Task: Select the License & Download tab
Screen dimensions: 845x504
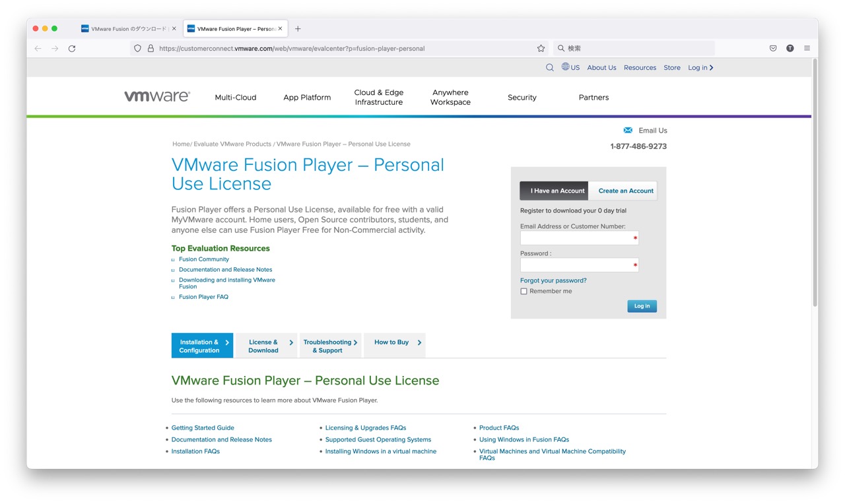Action: (x=266, y=346)
